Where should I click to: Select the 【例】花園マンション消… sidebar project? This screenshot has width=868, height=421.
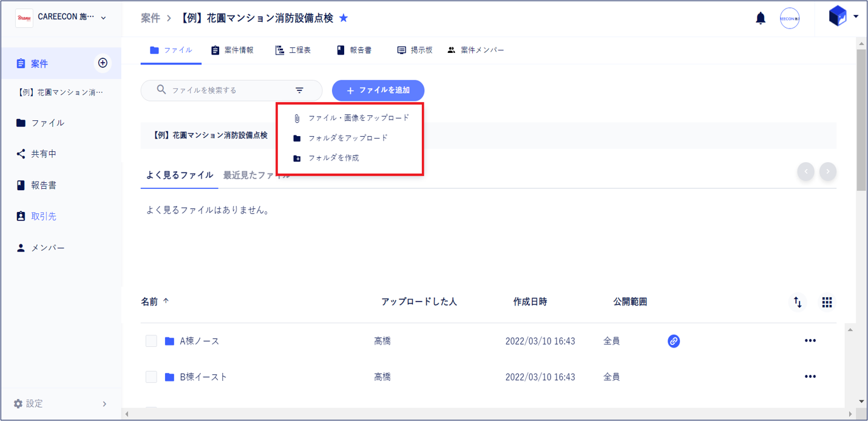[61, 93]
